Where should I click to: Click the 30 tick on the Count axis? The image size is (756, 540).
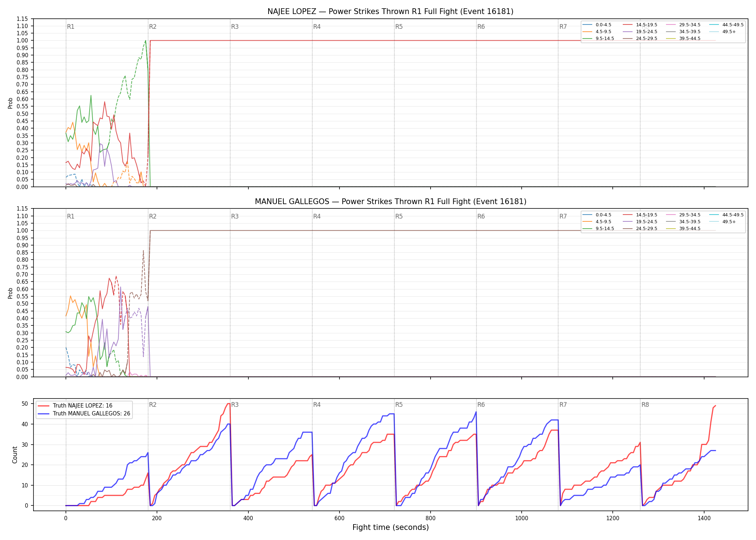pyautogui.click(x=24, y=445)
